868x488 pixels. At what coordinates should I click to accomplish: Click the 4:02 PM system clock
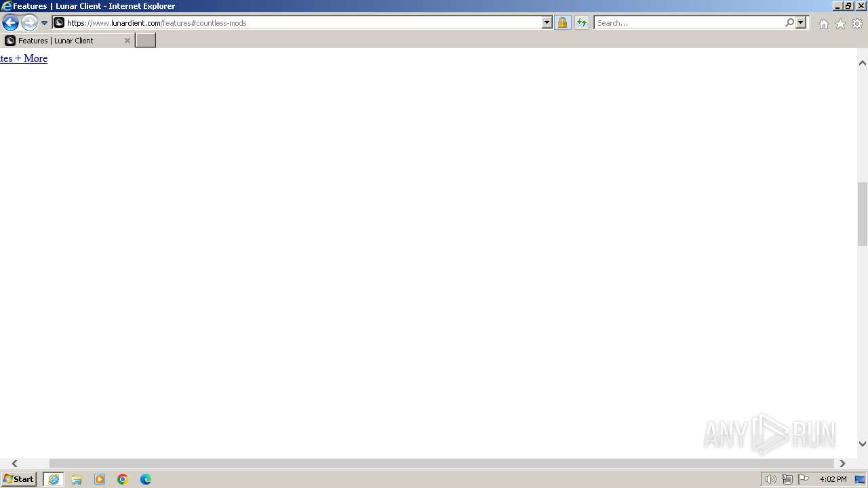[833, 479]
